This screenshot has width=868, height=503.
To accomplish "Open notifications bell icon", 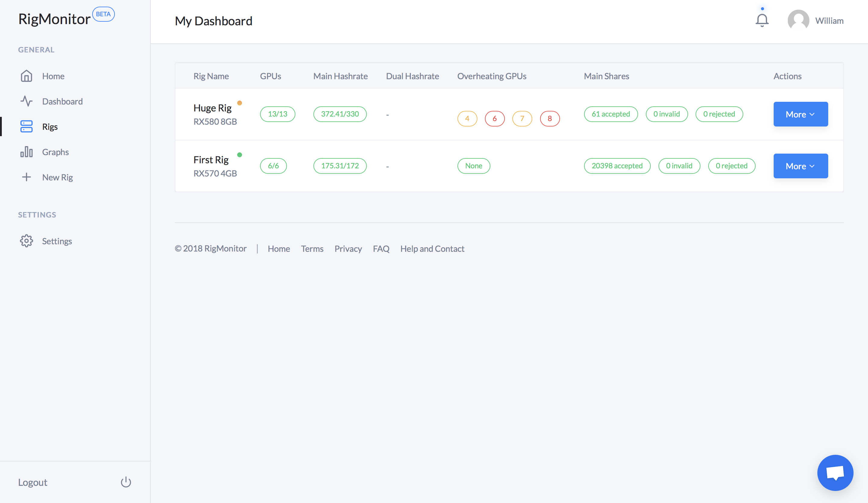I will [x=762, y=20].
